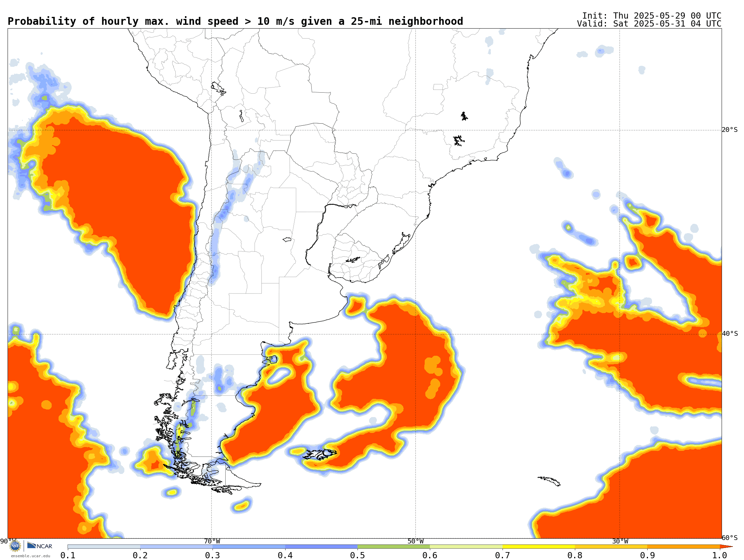
Task: Click the plot title about wind speed probability
Action: tap(235, 21)
